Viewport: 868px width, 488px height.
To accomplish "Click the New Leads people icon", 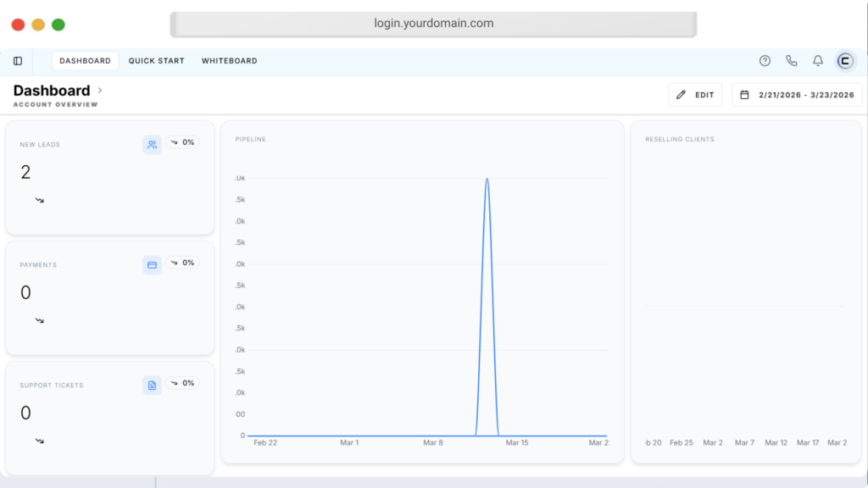I will 152,144.
